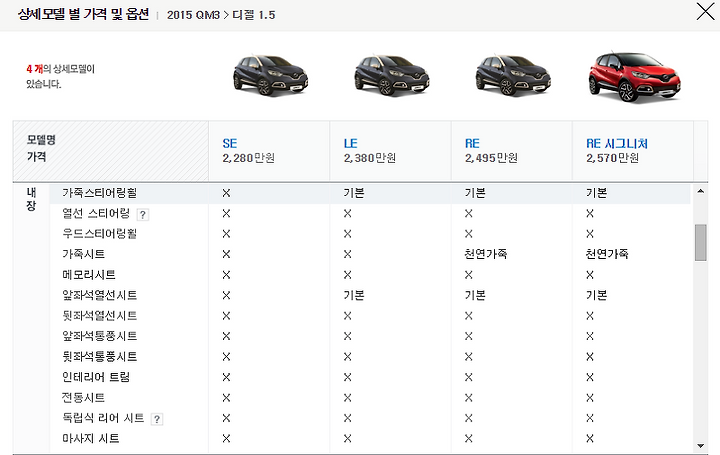This screenshot has width=720, height=455.
Task: Click 기본 for 앞좌석열선시트 in RE column
Action: point(475,295)
